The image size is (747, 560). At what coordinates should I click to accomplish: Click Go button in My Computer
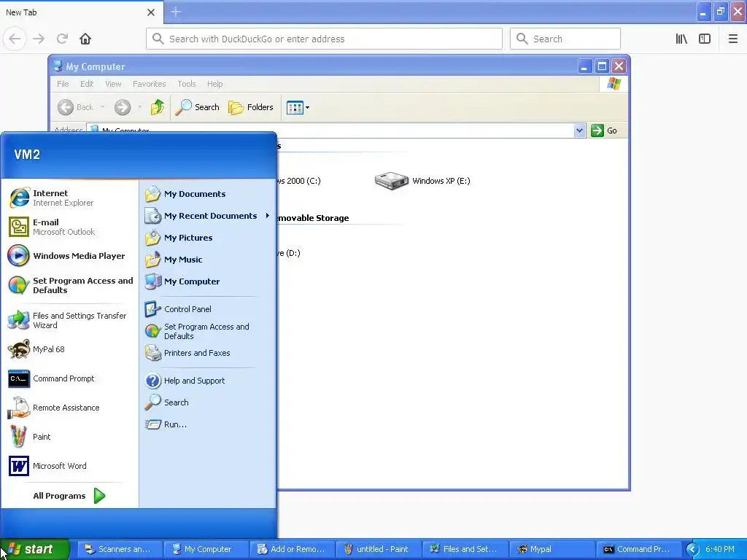(x=605, y=131)
